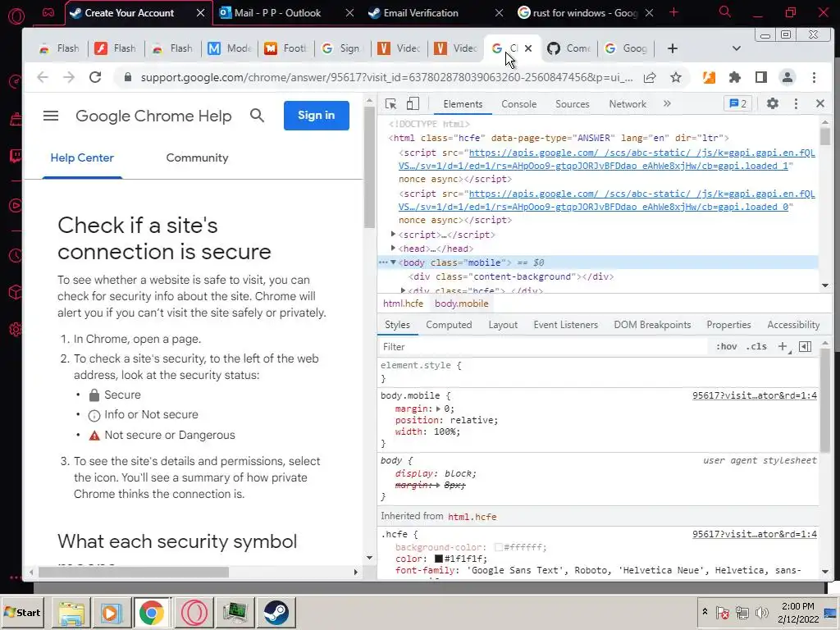Select html.hcfe in the breadcrumb

click(x=403, y=304)
